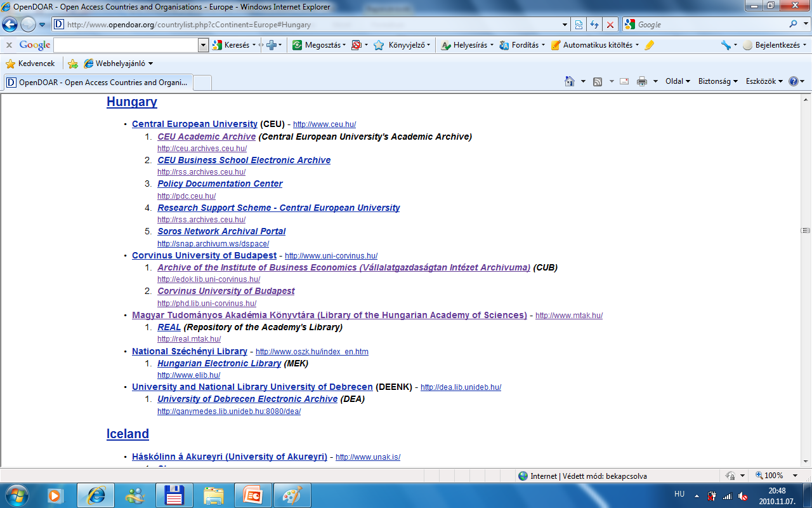This screenshot has height=508, width=812.
Task: Open the Helyesírás spell check menu
Action: click(x=466, y=45)
